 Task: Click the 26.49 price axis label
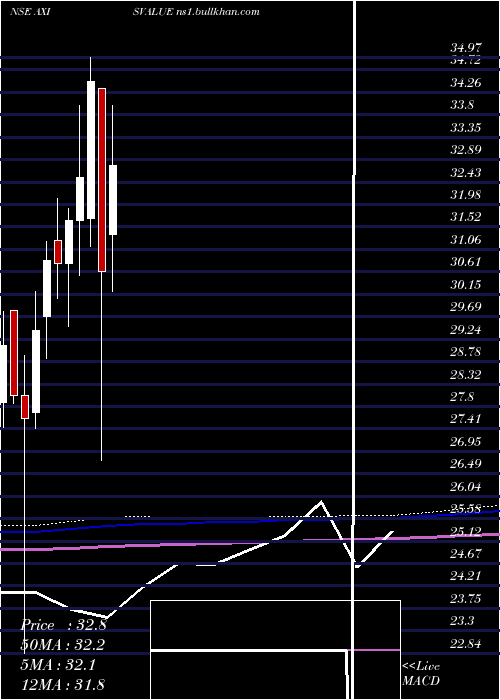pyautogui.click(x=466, y=464)
